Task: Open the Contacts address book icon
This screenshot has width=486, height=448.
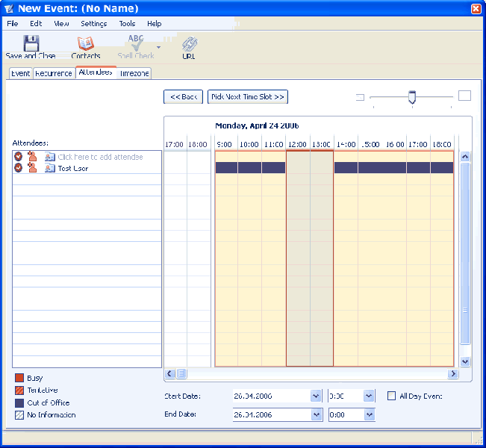Action: tap(86, 43)
